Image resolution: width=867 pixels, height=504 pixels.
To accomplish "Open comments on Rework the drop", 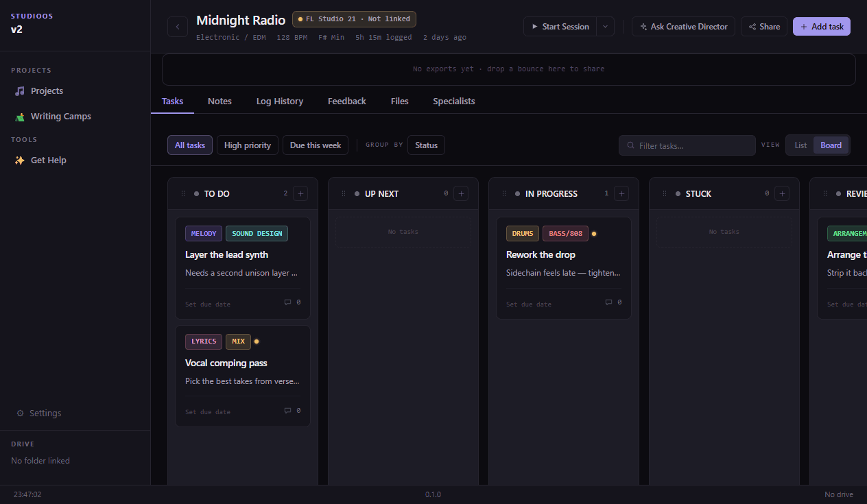I will point(613,302).
